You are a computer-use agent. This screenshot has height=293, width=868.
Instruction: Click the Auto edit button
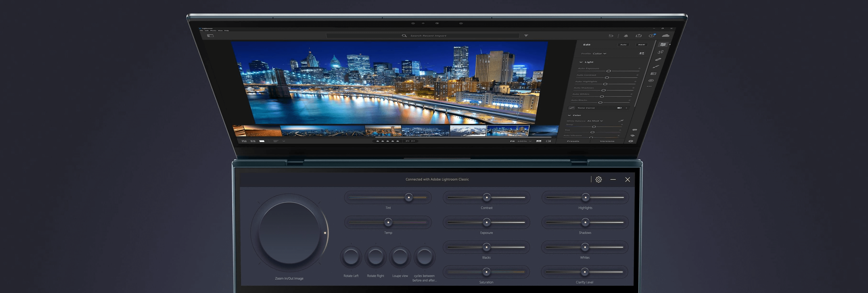623,45
